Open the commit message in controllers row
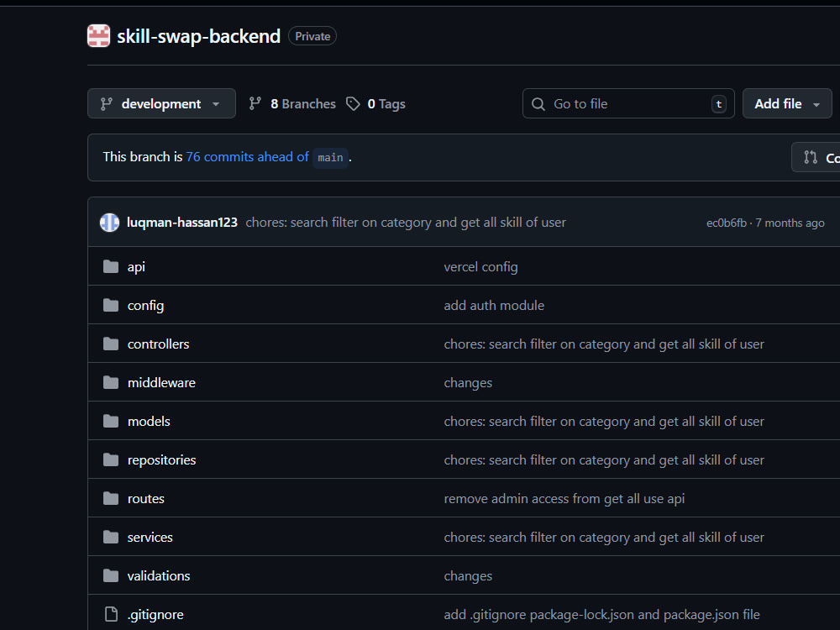The image size is (840, 630). point(604,344)
